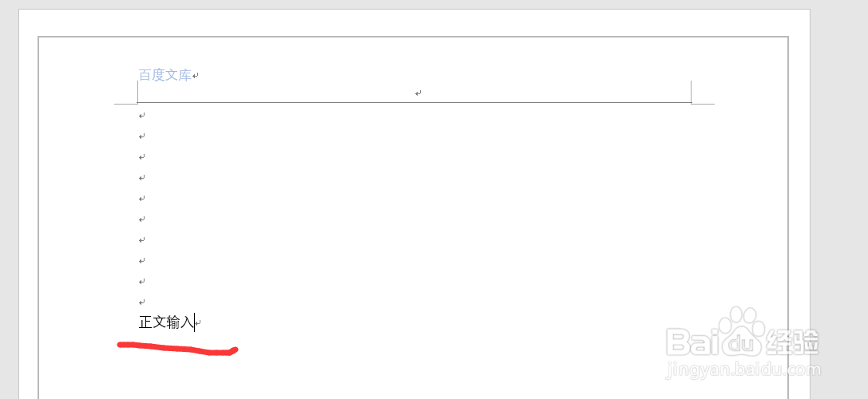Select second empty paragraph mark below header line
The width and height of the screenshot is (868, 399).
142,136
